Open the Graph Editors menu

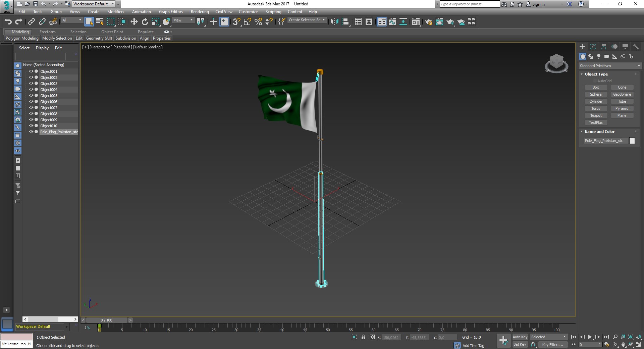pyautogui.click(x=171, y=12)
